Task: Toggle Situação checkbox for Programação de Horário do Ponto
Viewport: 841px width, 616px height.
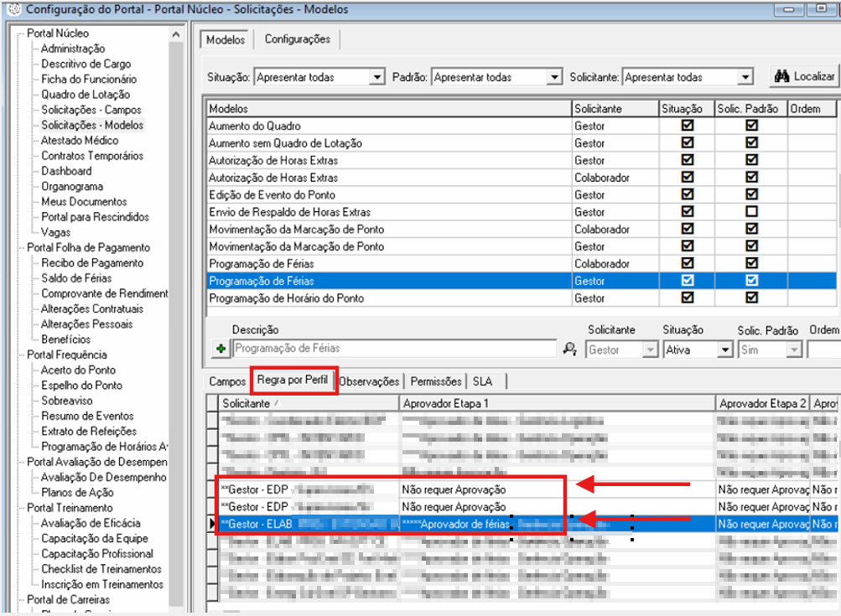Action: [x=688, y=298]
